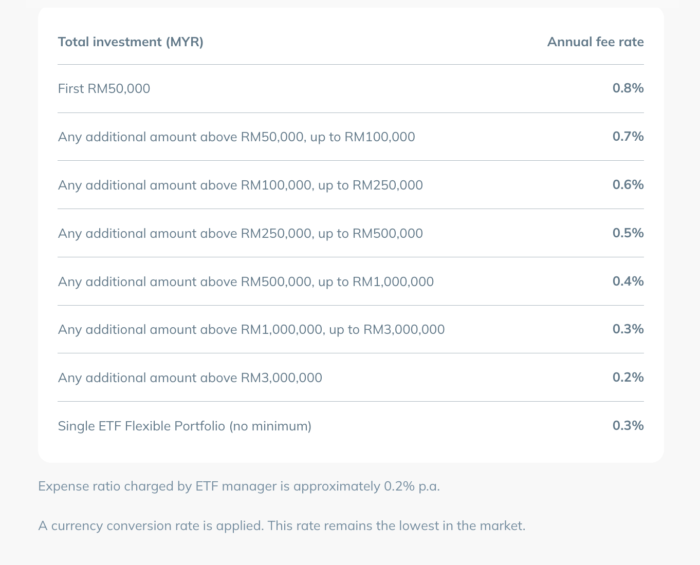Select the RM50,000 to RM100,000 tier row
This screenshot has width=700, height=565.
pos(236,137)
